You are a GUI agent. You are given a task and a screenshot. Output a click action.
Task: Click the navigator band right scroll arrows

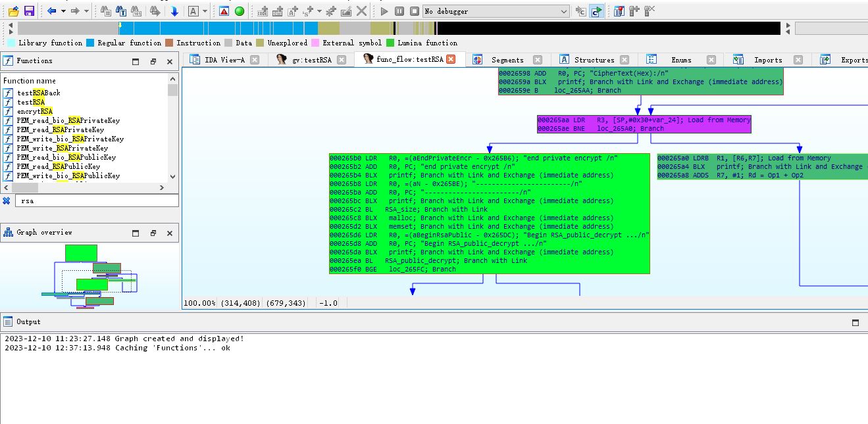pos(788,28)
